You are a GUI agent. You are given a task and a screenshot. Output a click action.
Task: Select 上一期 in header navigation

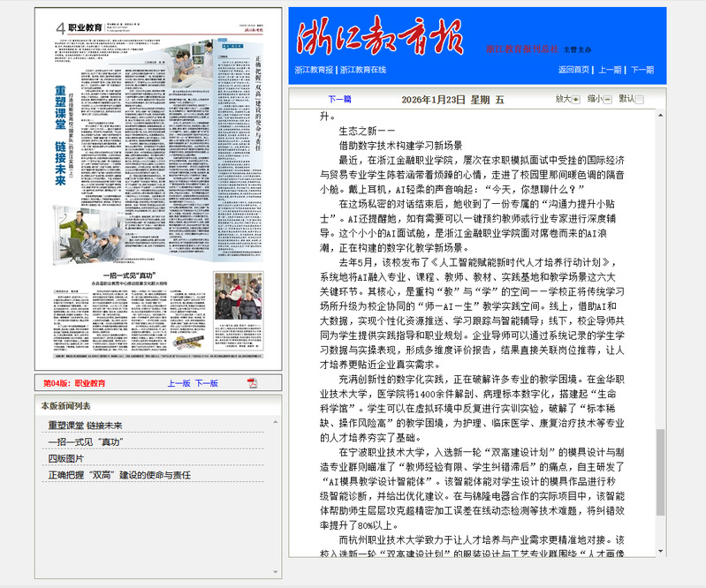(x=610, y=70)
